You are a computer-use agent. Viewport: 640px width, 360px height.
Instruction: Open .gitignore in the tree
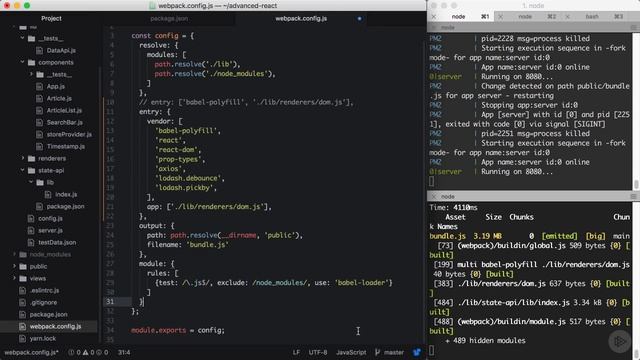coord(43,302)
